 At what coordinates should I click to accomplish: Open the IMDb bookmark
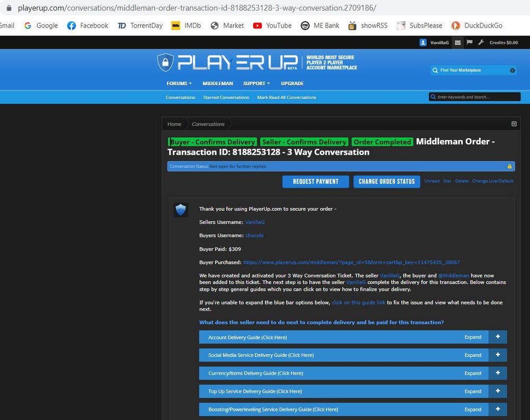pyautogui.click(x=186, y=25)
